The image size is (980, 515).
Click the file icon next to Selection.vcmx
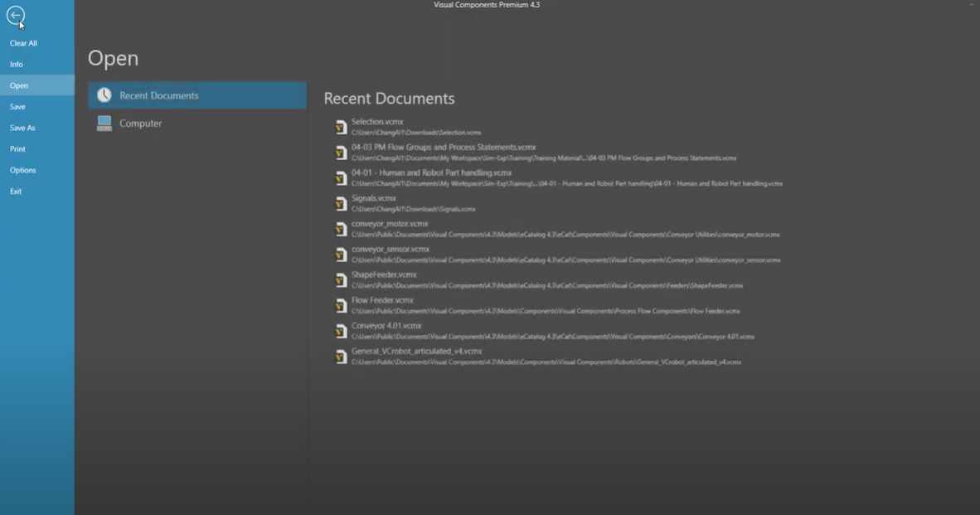tap(341, 126)
